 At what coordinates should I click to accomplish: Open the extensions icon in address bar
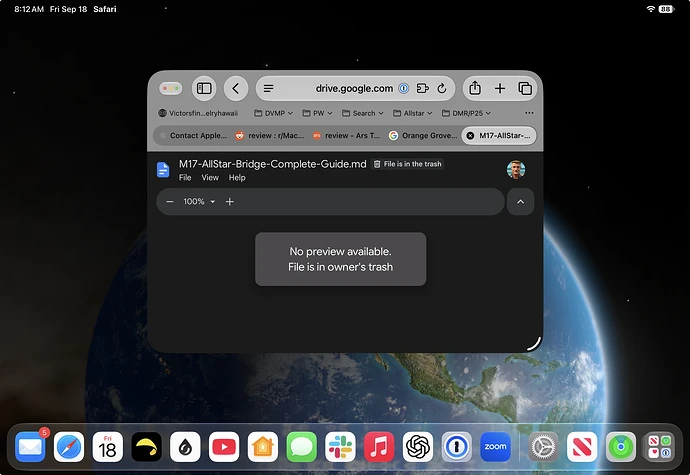click(422, 88)
